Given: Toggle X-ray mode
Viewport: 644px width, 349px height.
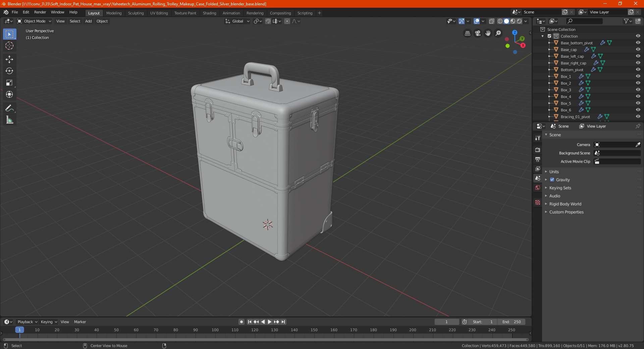Looking at the screenshot, I should pos(491,21).
